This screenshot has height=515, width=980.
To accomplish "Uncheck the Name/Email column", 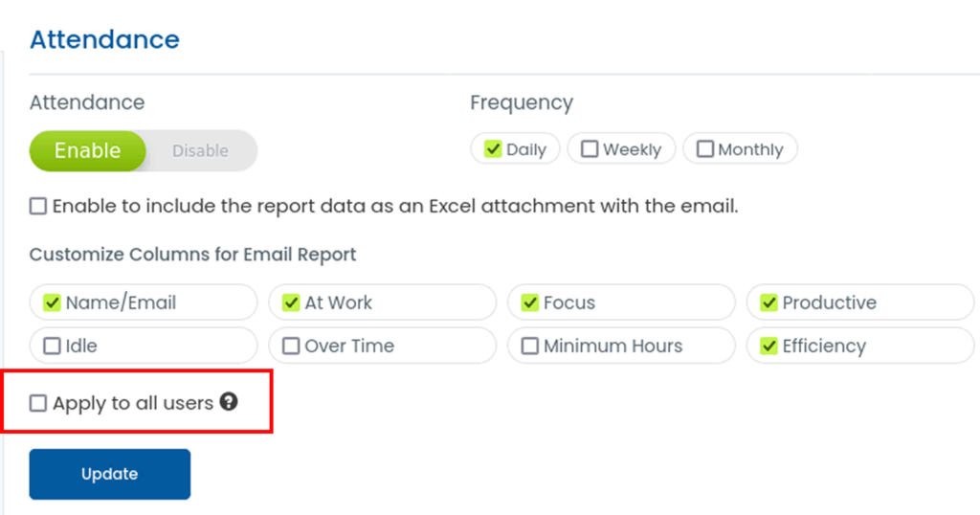I will [x=53, y=302].
